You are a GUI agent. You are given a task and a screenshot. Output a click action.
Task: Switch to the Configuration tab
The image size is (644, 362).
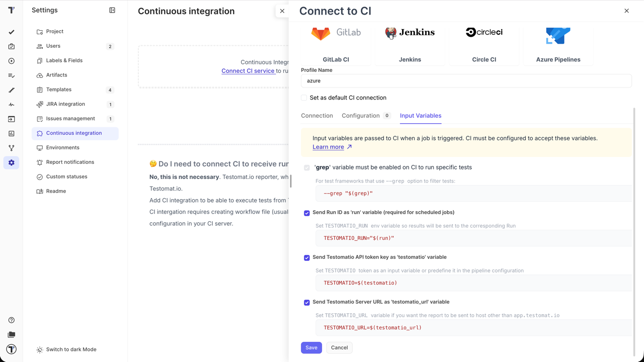pyautogui.click(x=361, y=116)
